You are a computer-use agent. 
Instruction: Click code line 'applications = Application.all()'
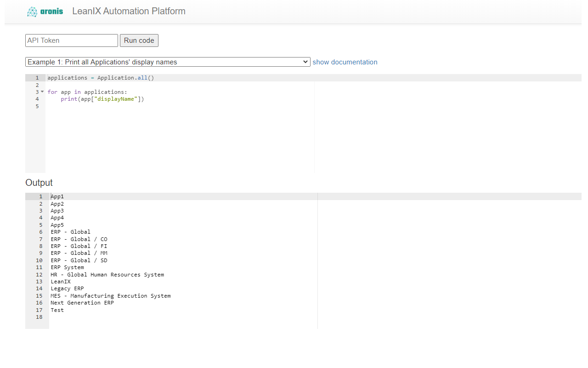(101, 78)
